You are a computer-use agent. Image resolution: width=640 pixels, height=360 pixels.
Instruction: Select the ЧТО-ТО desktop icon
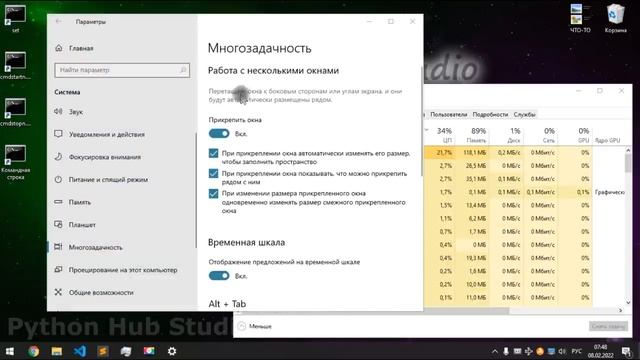(x=580, y=18)
